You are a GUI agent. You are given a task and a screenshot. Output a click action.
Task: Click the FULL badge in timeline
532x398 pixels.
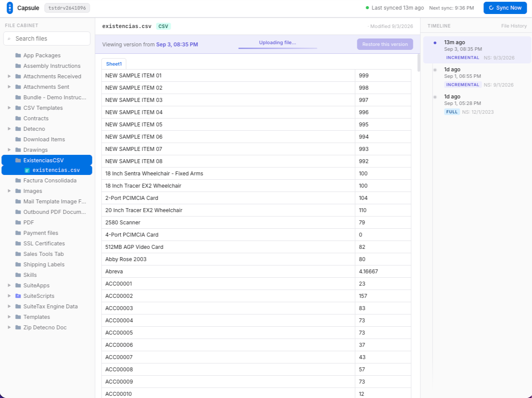(452, 112)
